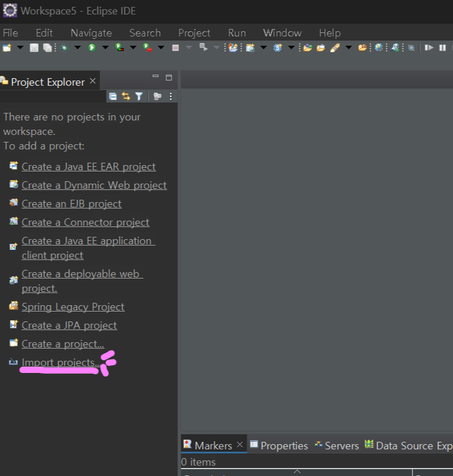Click the Launch Web Services Explorer icon

point(395,47)
